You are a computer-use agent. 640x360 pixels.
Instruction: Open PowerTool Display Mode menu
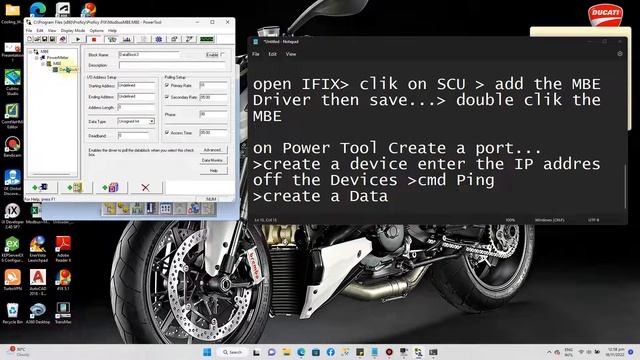pyautogui.click(x=73, y=31)
